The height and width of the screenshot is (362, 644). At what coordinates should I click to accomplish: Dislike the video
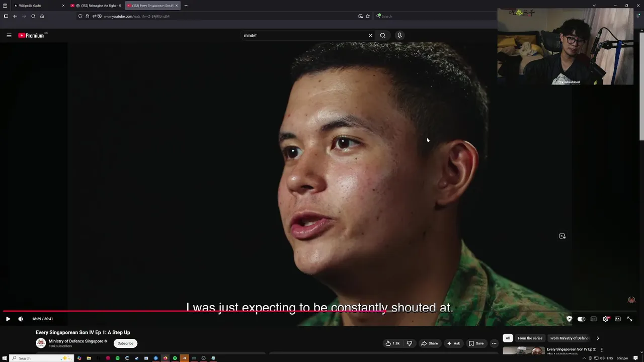(409, 343)
